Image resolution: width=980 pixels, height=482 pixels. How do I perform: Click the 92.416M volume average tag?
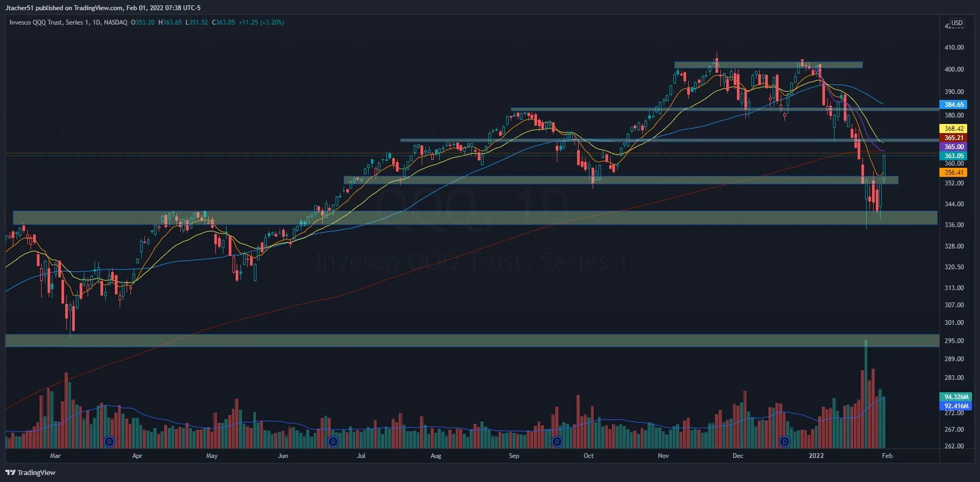(x=955, y=406)
